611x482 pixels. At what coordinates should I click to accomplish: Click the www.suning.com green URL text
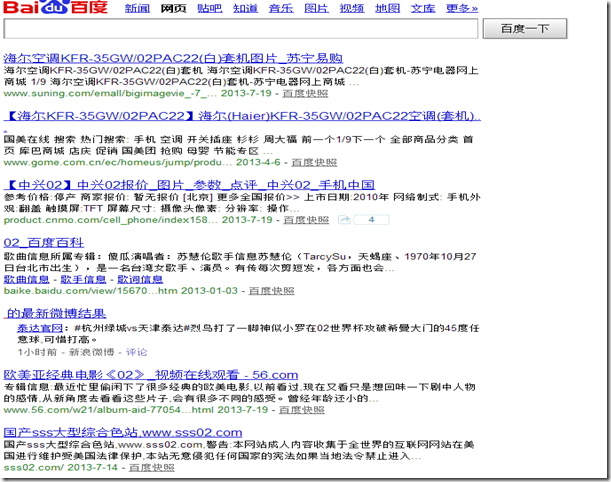110,94
